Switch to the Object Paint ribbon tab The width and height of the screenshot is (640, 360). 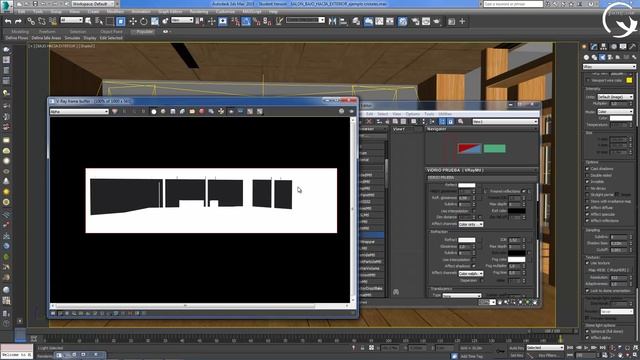click(x=111, y=31)
